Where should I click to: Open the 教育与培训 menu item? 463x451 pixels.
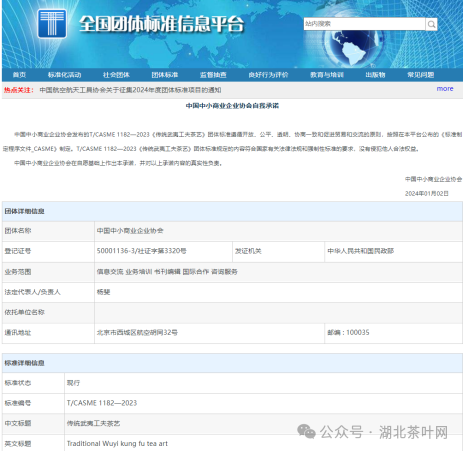point(327,75)
